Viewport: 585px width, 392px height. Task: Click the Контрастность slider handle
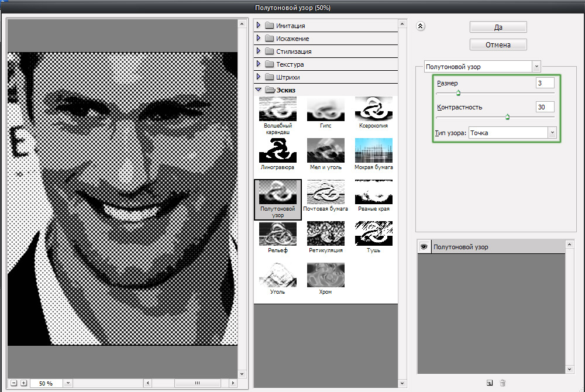[507, 117]
